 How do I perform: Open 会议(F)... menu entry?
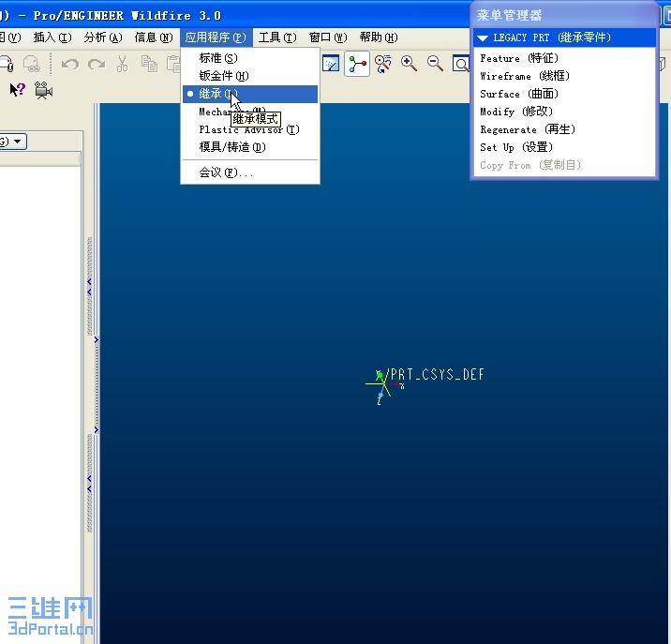click(x=250, y=172)
